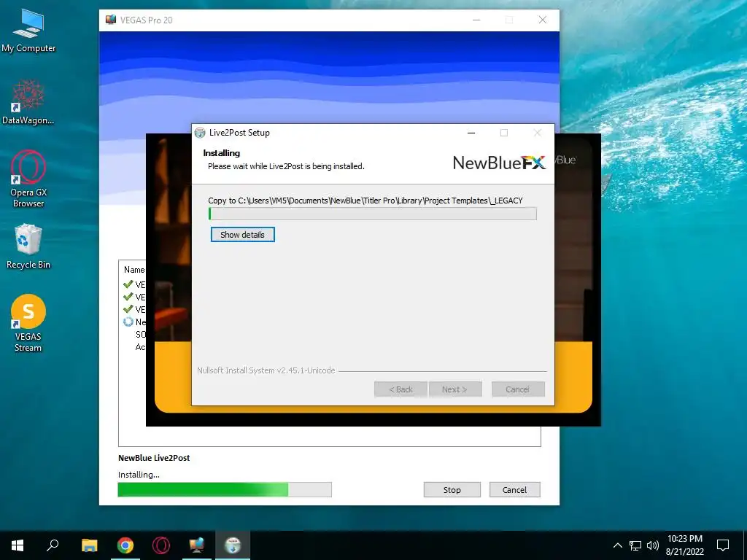Click the NewBlueFX logo

(499, 163)
